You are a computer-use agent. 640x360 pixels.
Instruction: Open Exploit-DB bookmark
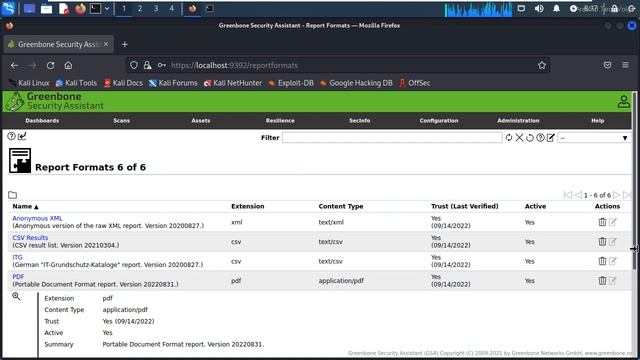(x=291, y=83)
